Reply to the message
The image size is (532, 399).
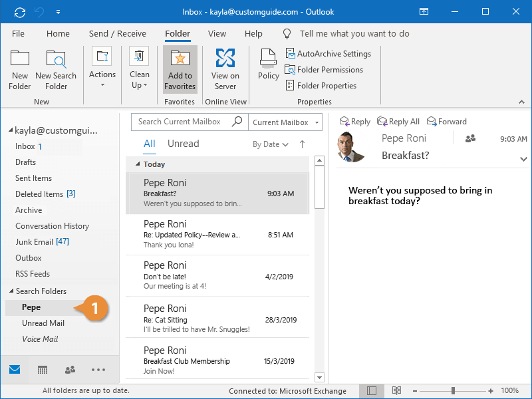click(355, 122)
